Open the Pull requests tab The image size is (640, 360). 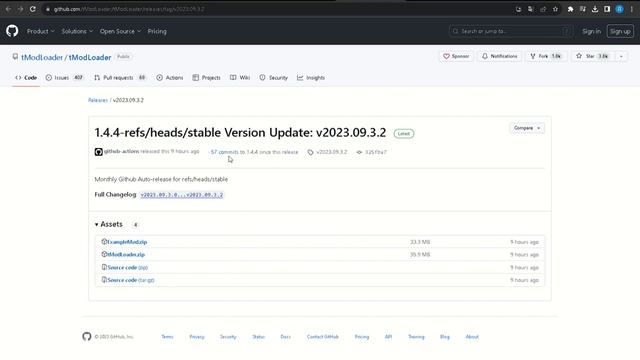120,78
